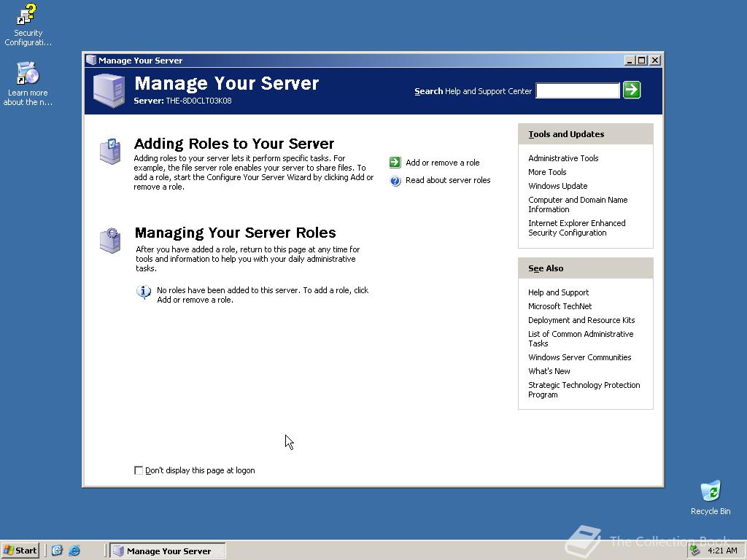747x560 pixels.
Task: Open the Recycle Bin desktop icon
Action: [x=711, y=497]
